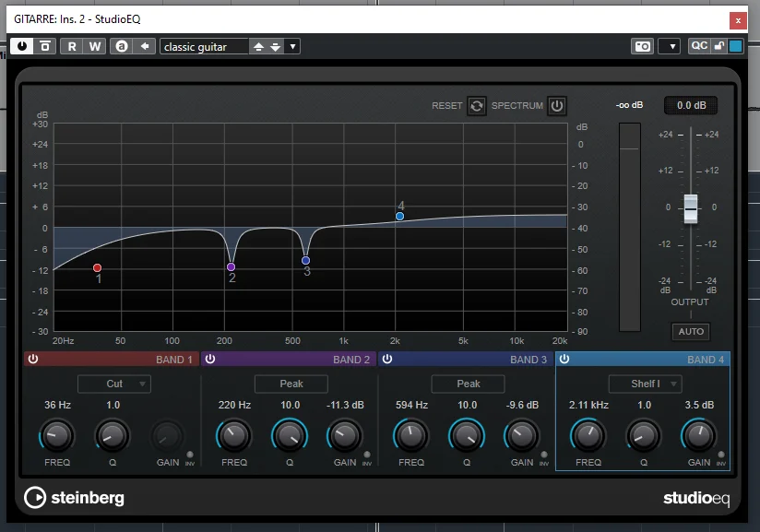
Task: Toggle BAND 2 power button
Action: pyautogui.click(x=210, y=359)
